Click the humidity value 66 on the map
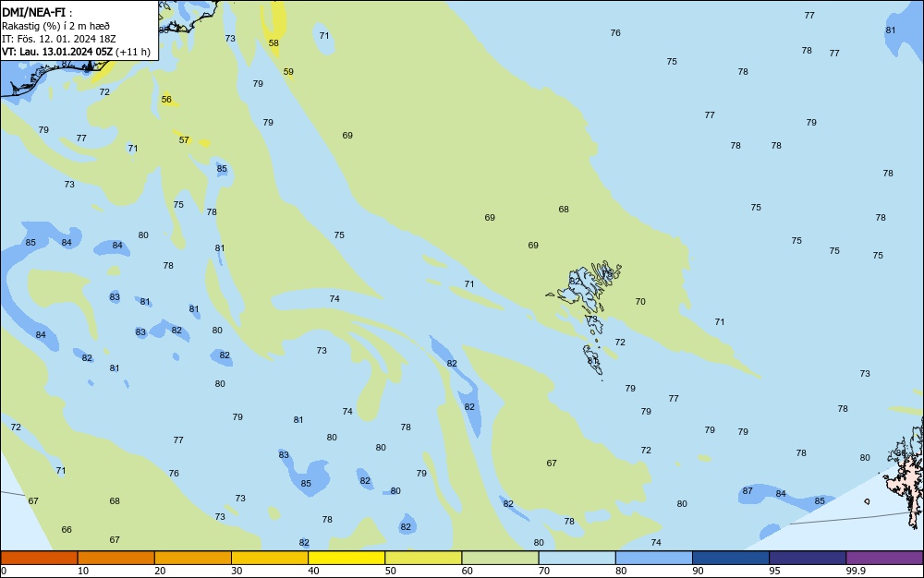Image resolution: width=924 pixels, height=578 pixels. (67, 530)
